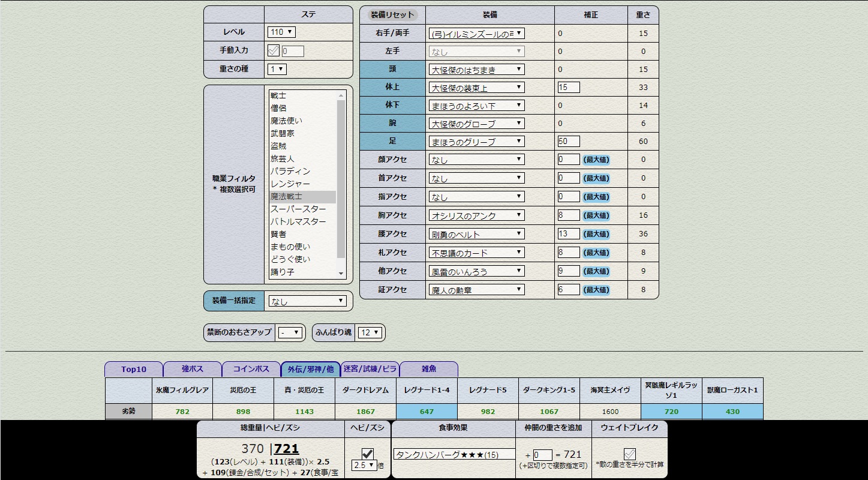The image size is (868, 480).
Task: Open the レベル 110 dropdown
Action: click(281, 32)
